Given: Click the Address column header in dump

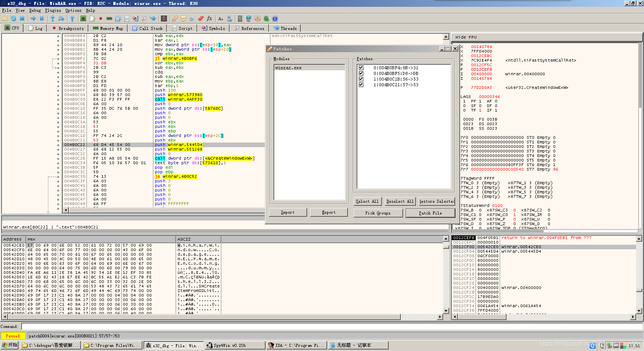Looking at the screenshot, I should pyautogui.click(x=14, y=239).
